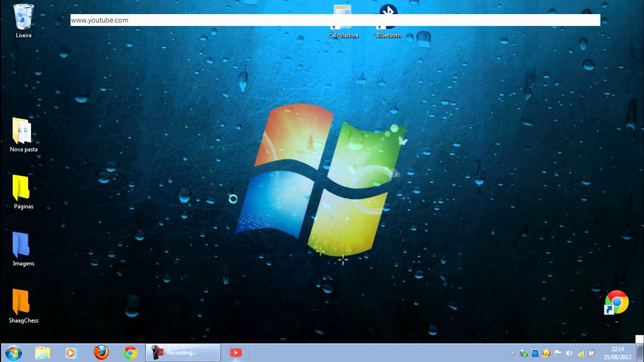
Task: Select the Calculadora desktop shortcut
Action: click(343, 22)
